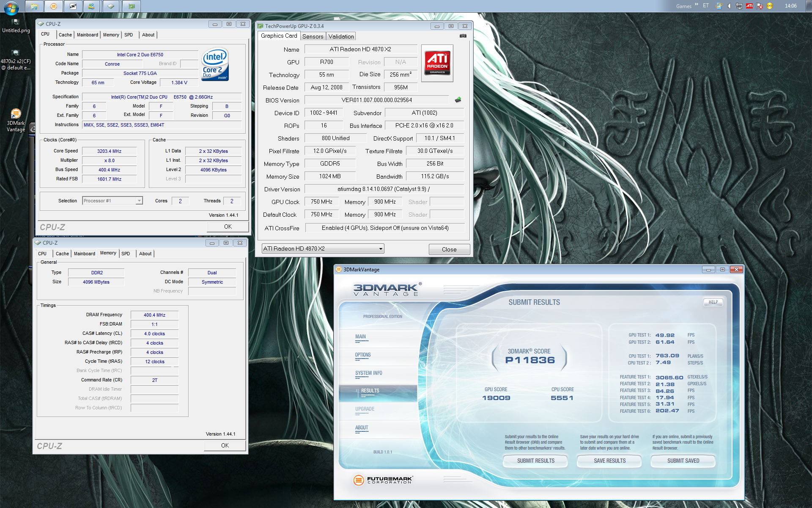
Task: Click the Futuremark Corporation logo
Action: (383, 480)
